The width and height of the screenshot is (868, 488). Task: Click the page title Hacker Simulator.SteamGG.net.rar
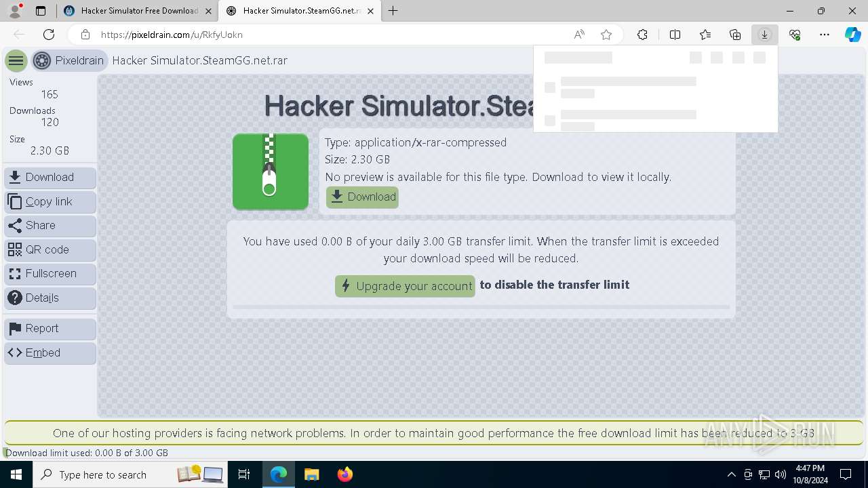click(399, 106)
